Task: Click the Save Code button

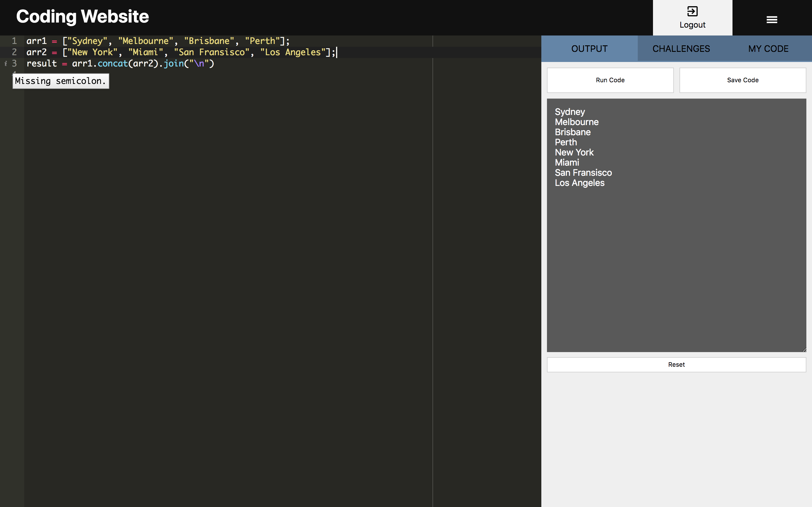Action: click(742, 80)
